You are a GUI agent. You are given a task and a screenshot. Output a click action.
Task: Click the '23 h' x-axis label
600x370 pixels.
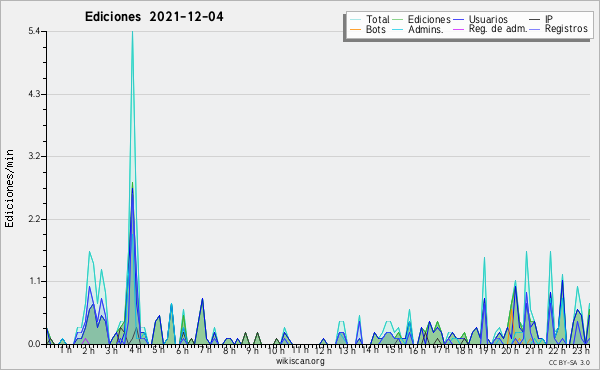[581, 350]
